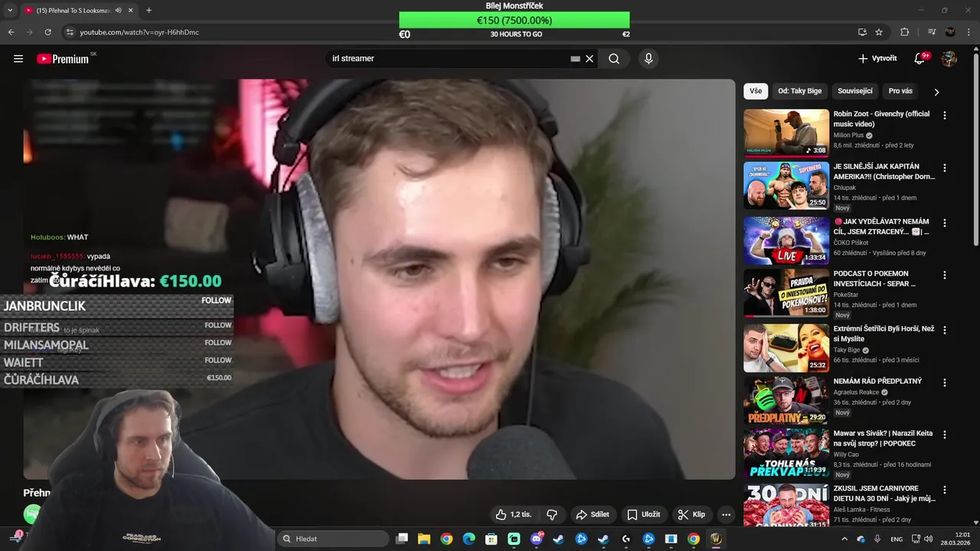Open Discord from the taskbar

(x=536, y=539)
